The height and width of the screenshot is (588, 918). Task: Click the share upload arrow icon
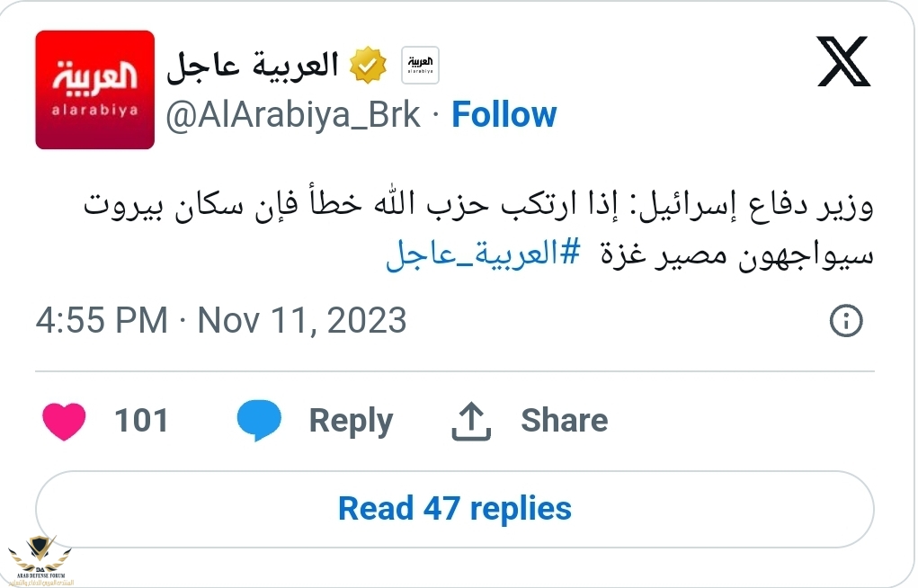coord(470,421)
